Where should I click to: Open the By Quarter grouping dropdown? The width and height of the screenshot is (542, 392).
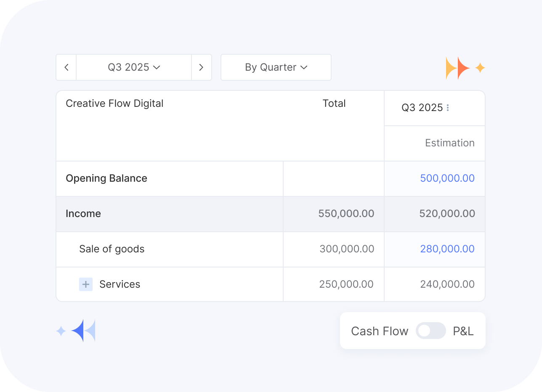click(x=276, y=67)
